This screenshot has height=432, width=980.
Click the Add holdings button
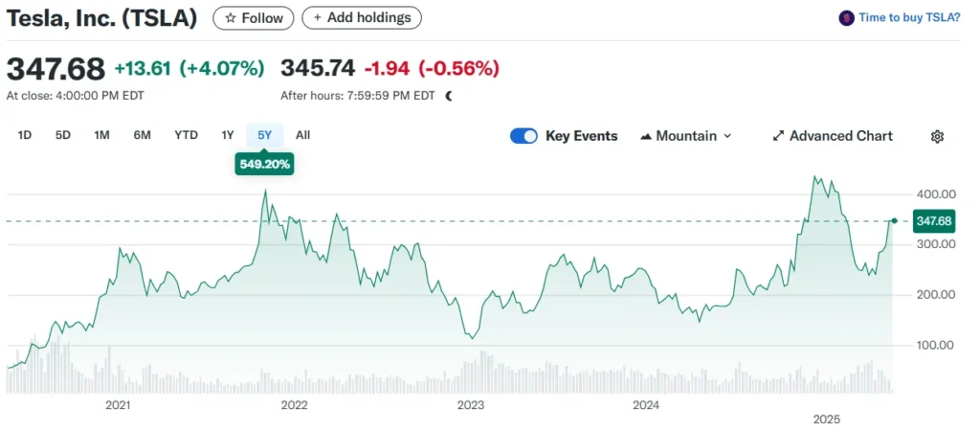(x=362, y=18)
